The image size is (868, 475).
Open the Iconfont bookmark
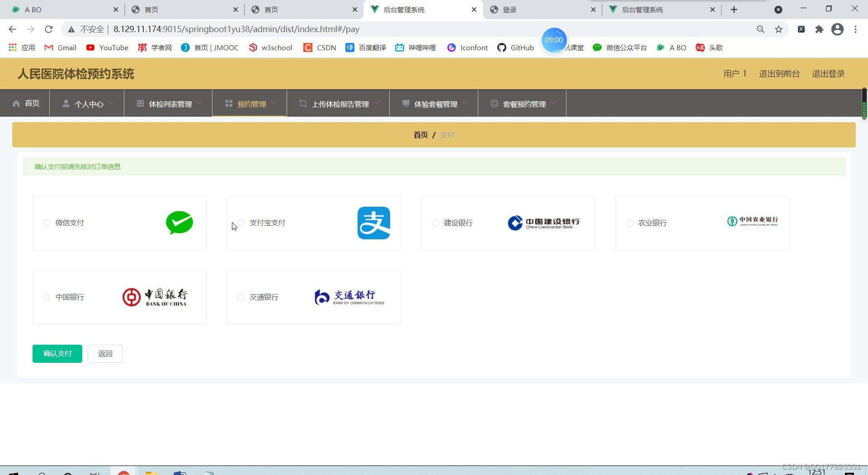click(467, 47)
